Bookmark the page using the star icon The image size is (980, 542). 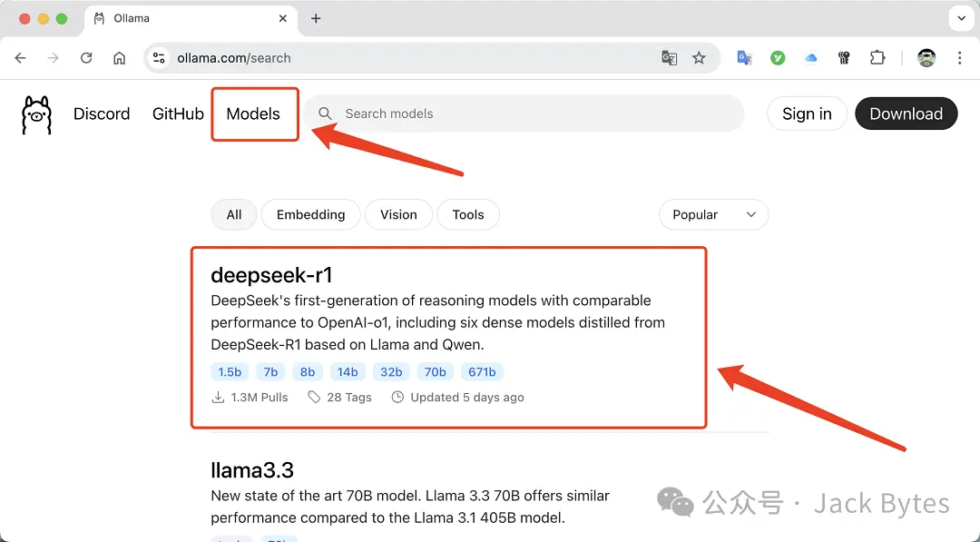pyautogui.click(x=700, y=57)
